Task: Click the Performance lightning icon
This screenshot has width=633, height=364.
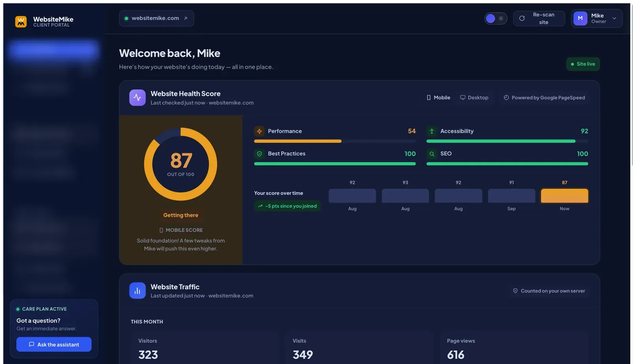Action: [260, 131]
